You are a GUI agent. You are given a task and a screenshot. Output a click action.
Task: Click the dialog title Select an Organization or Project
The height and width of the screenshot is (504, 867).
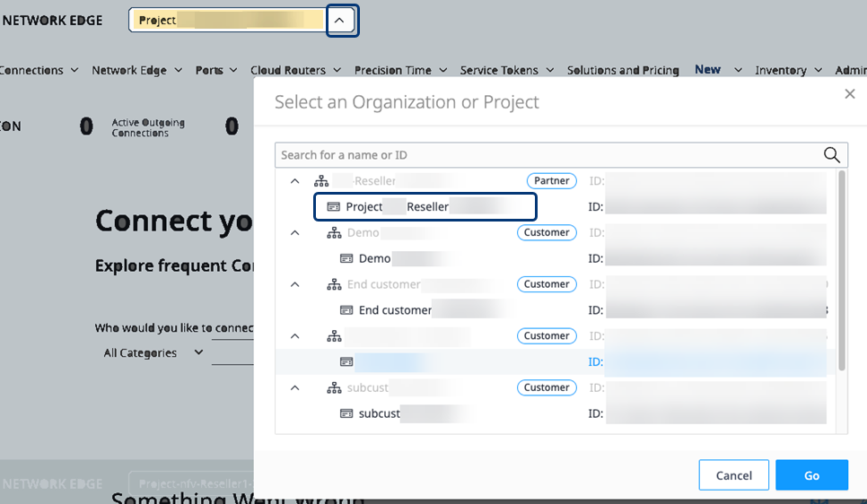click(407, 102)
